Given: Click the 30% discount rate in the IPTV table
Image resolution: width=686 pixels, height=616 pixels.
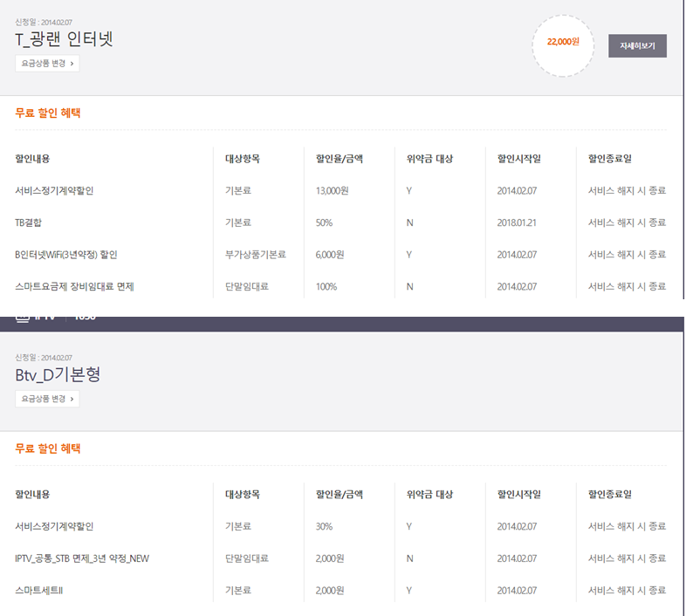Looking at the screenshot, I should pyautogui.click(x=324, y=526).
